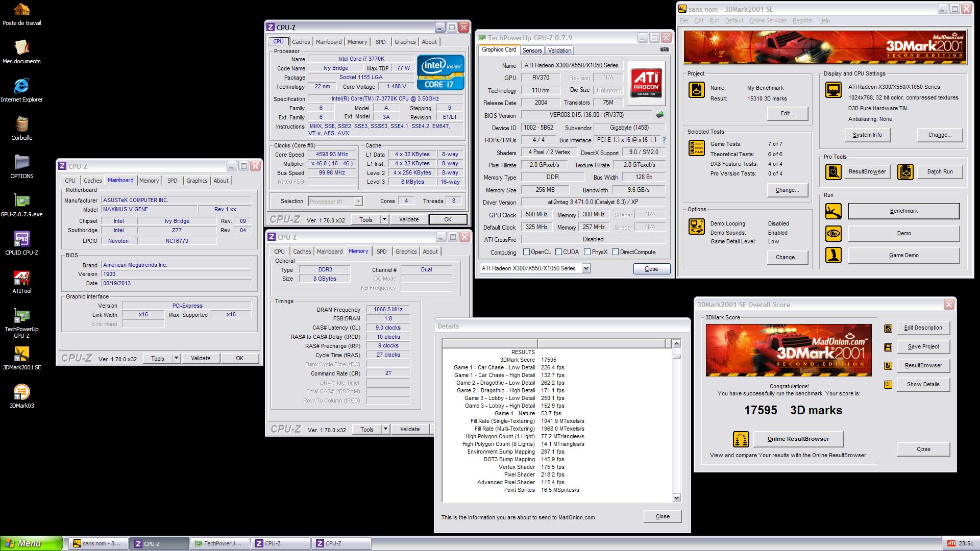Open Caches tab in CPU-Z Mainboard window
This screenshot has height=551, width=980.
coord(93,181)
